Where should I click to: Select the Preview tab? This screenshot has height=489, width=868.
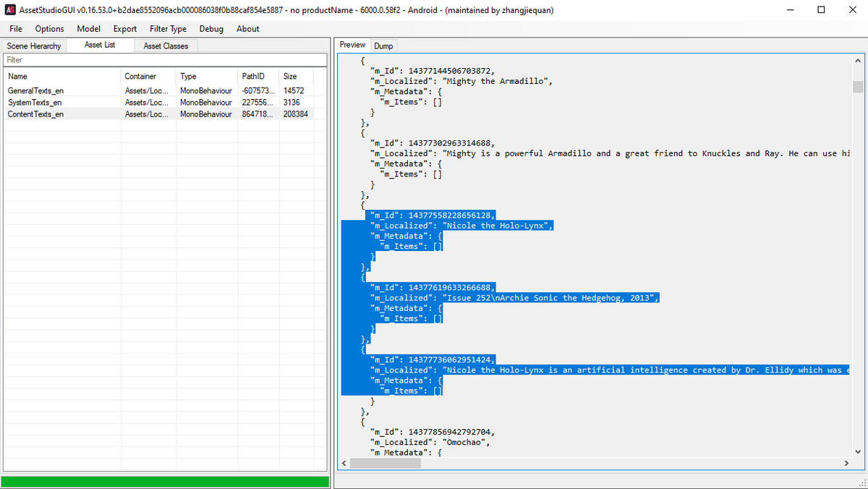point(353,45)
